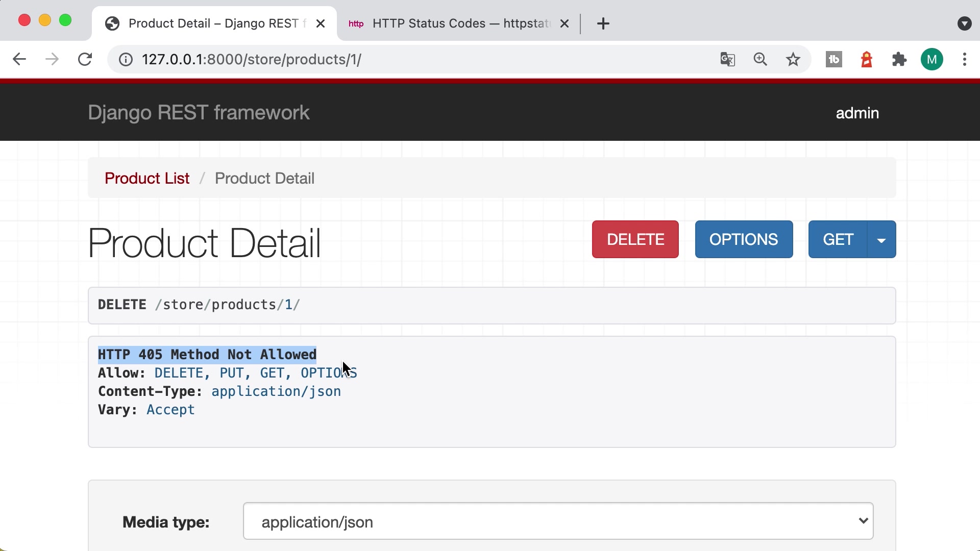Click the Vary Accept header value
980x551 pixels.
click(170, 410)
